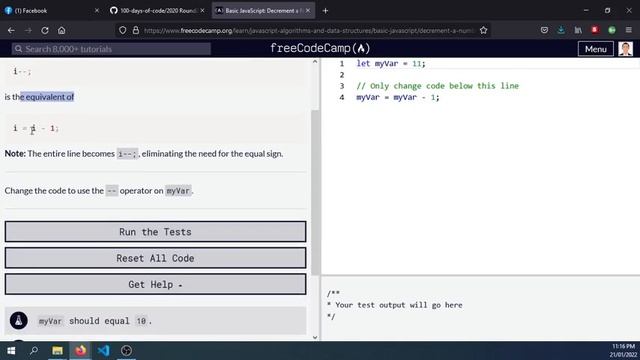Open the freeCodeCamp Menu button
640x360 pixels.
[x=596, y=49]
